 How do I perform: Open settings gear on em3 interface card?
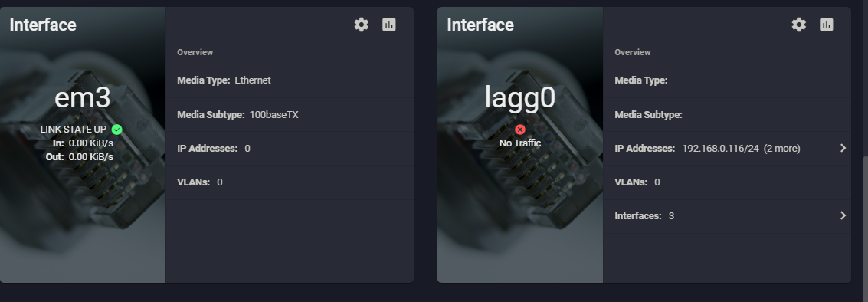coord(362,25)
